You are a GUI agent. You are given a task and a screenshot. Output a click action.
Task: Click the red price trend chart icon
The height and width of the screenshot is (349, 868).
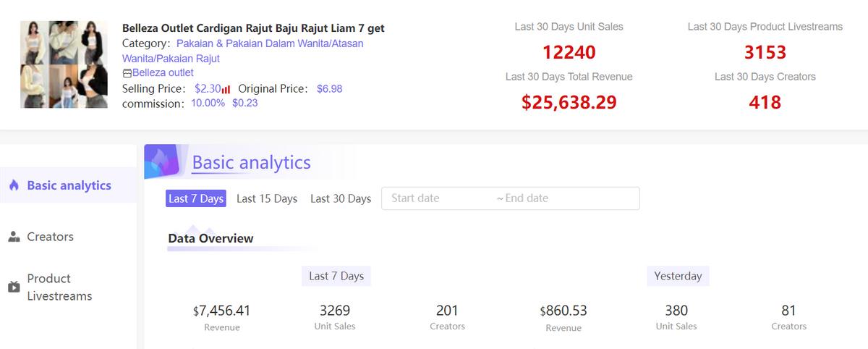226,89
